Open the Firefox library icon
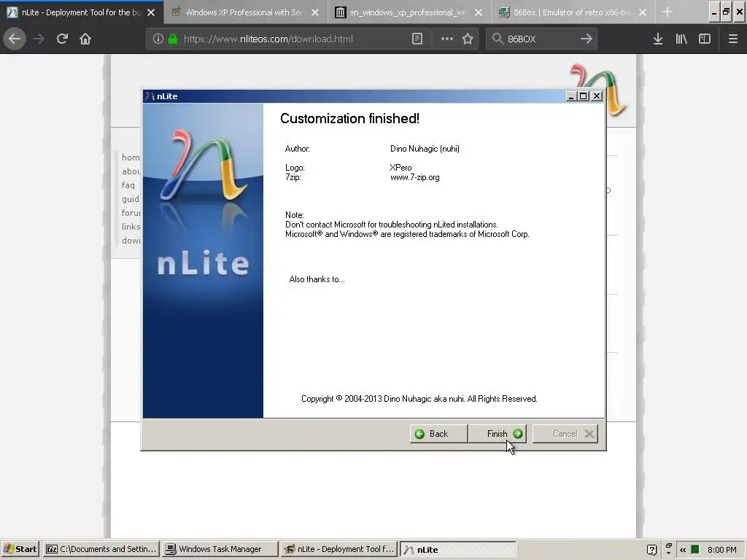Image resolution: width=747 pixels, height=560 pixels. tap(681, 39)
